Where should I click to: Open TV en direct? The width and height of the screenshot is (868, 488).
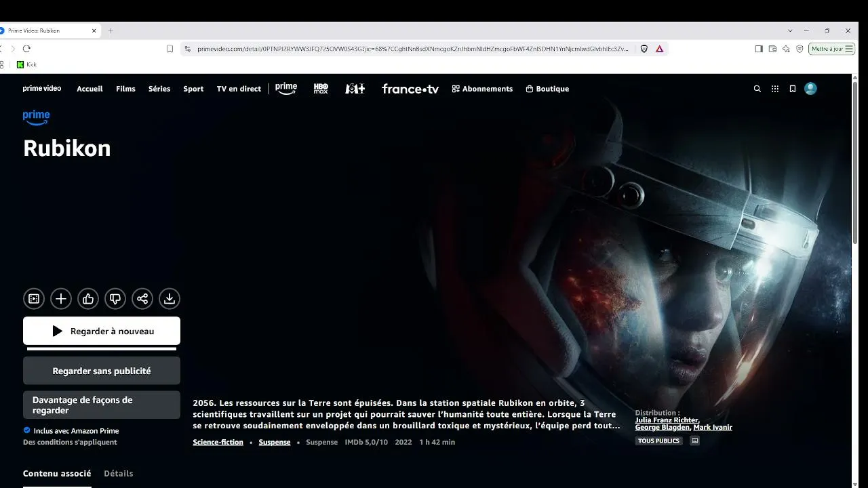point(239,89)
